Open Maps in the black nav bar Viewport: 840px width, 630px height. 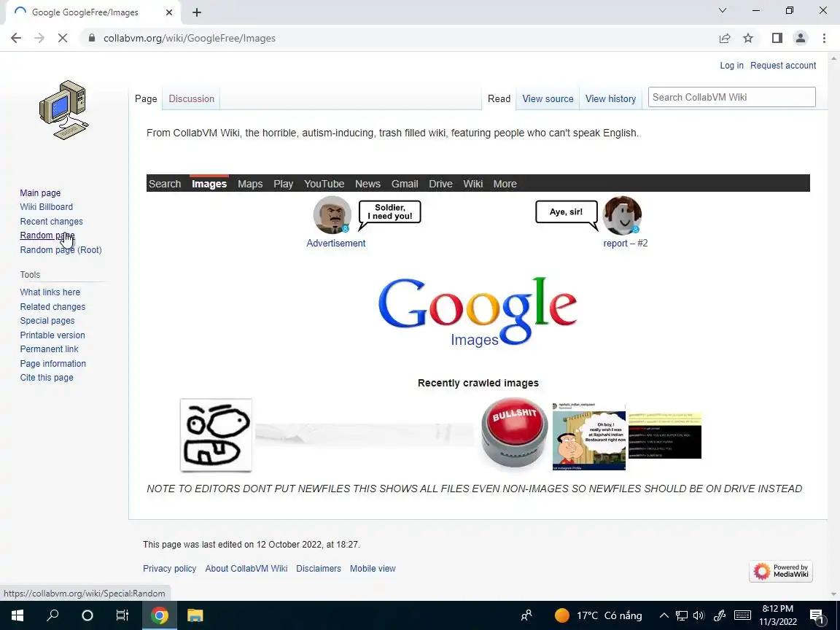click(x=250, y=184)
